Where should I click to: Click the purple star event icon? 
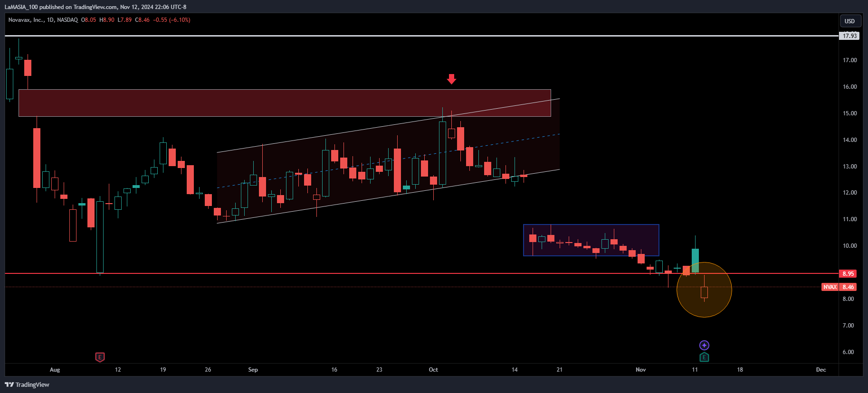pyautogui.click(x=704, y=345)
